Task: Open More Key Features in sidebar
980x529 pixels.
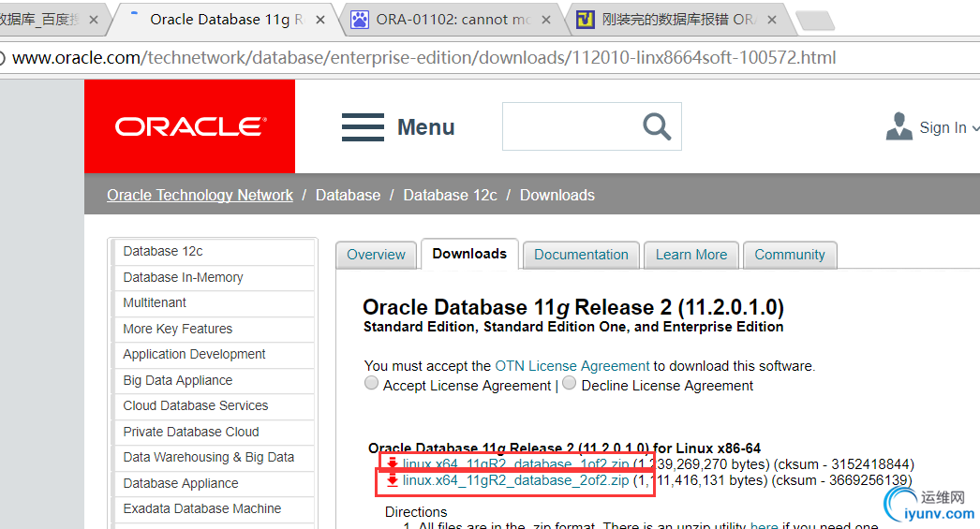Action: tap(215, 329)
